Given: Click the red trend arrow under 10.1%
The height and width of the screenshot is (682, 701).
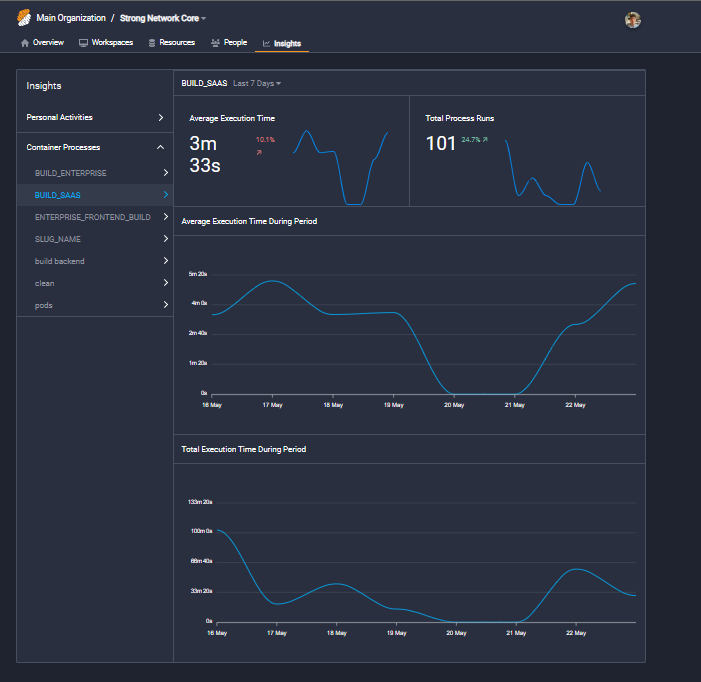Looking at the screenshot, I should tap(260, 153).
